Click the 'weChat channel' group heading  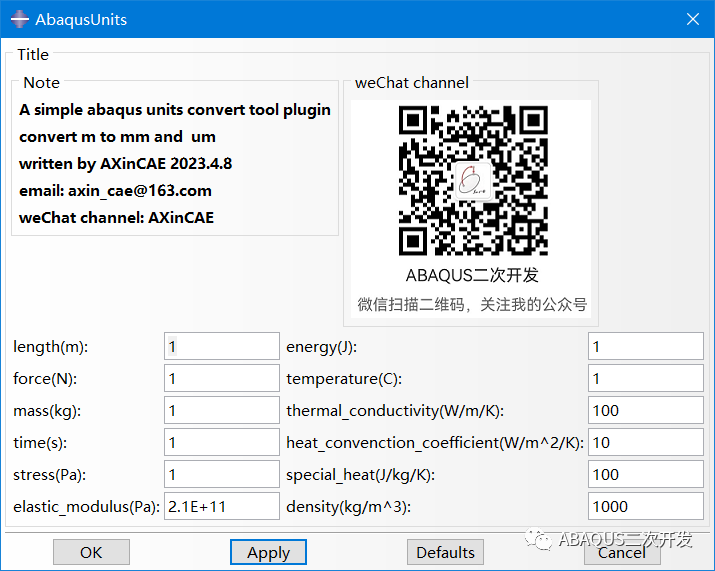pyautogui.click(x=412, y=83)
